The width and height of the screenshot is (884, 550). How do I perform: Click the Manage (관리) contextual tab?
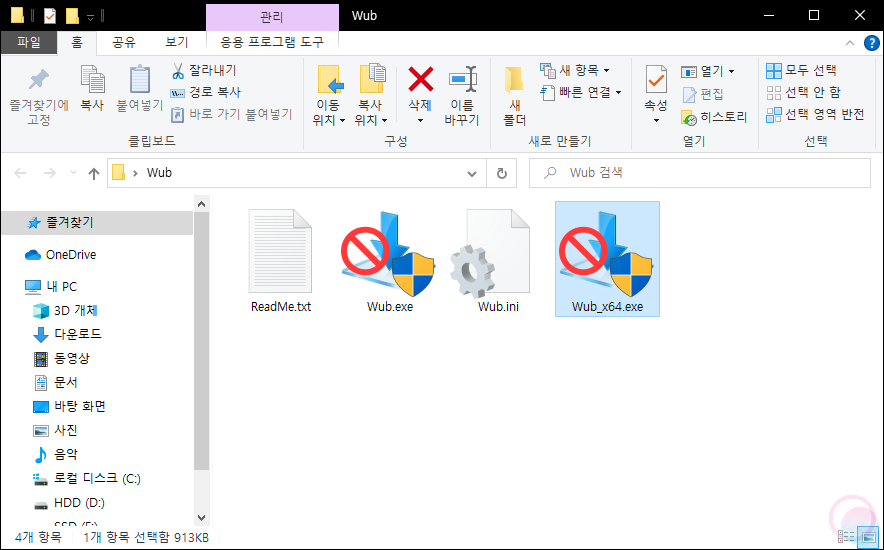click(272, 17)
